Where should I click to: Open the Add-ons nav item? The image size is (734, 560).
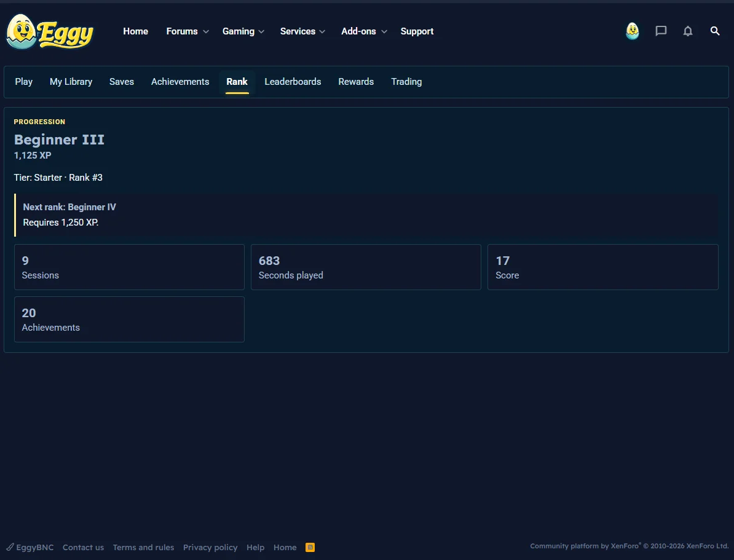(358, 31)
